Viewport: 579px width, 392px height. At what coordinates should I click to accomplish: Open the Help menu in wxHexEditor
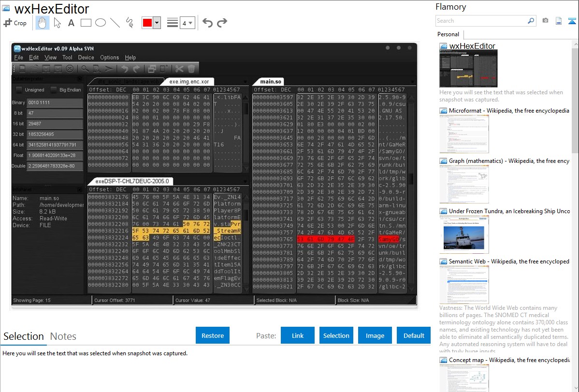point(130,58)
